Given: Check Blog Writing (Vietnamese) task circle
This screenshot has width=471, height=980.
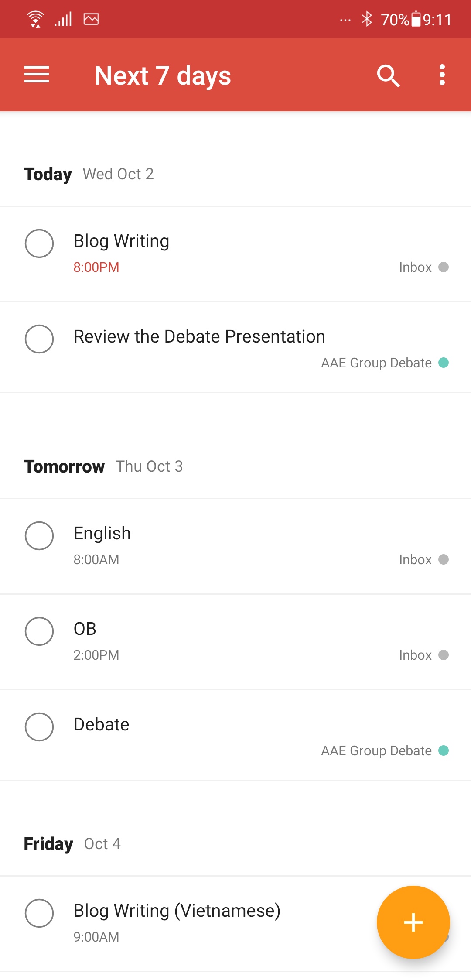Looking at the screenshot, I should click(x=39, y=913).
